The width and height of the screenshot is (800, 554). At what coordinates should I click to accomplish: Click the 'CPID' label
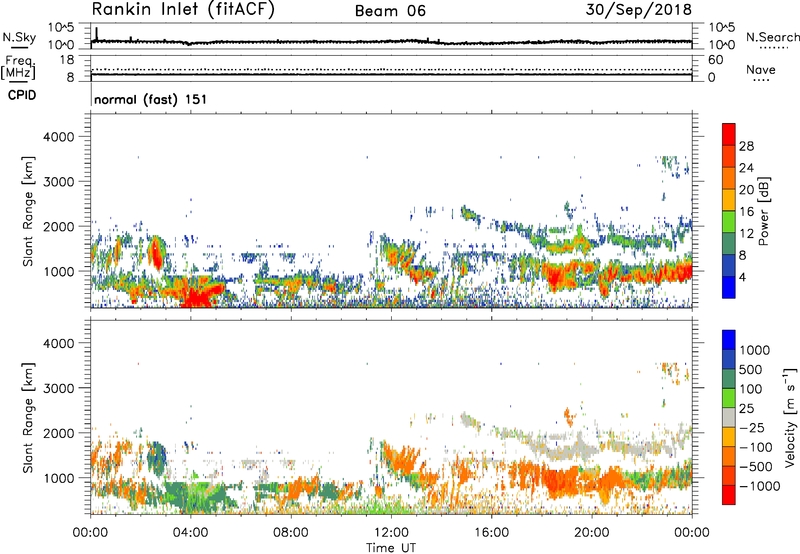tap(22, 95)
